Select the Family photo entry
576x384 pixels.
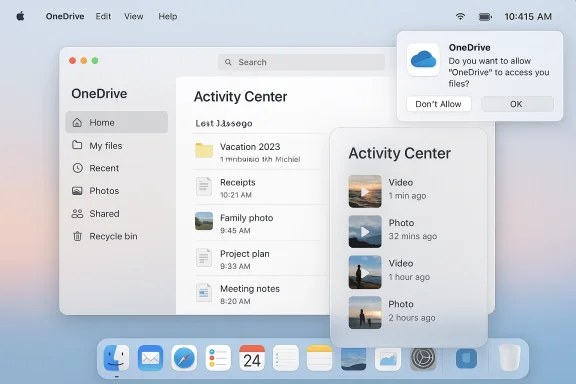[x=259, y=223]
